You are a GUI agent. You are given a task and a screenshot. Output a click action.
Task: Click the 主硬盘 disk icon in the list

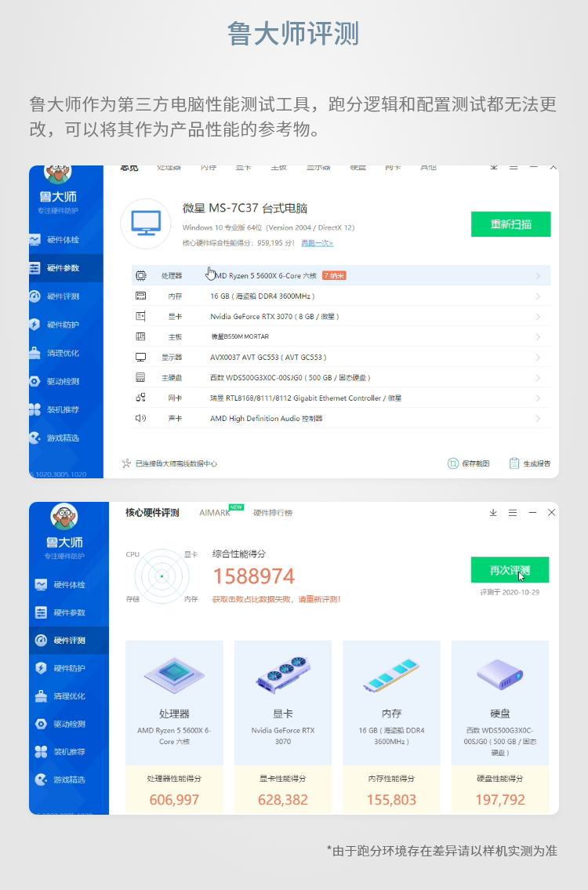141,377
